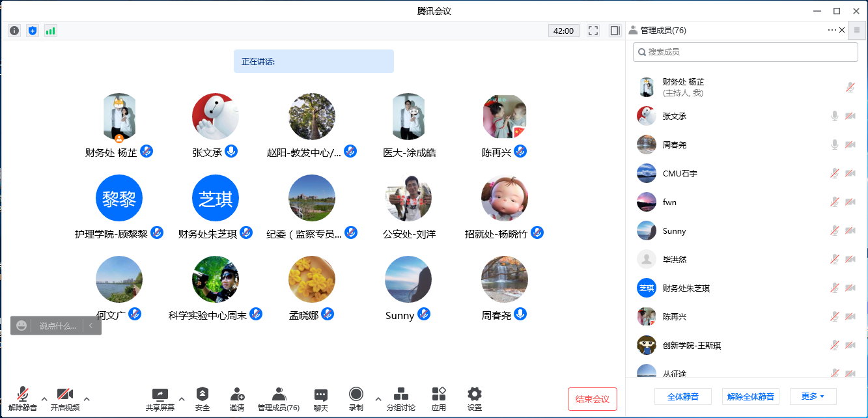
Task: Open the 聊天 chat panel
Action: (x=321, y=399)
